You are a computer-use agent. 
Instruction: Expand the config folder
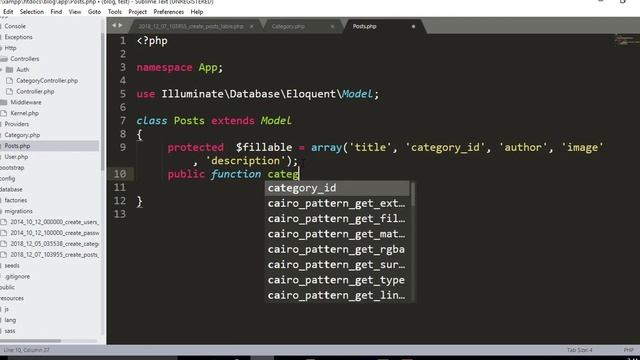[x=8, y=178]
